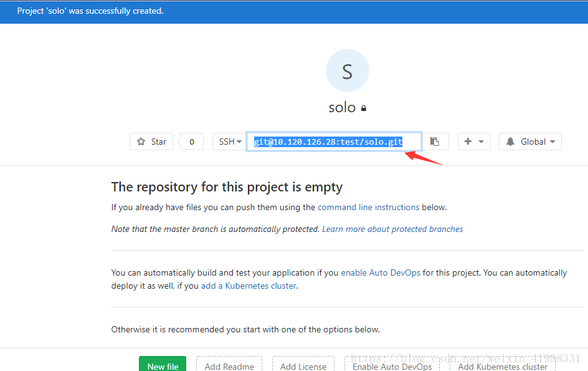Open the Global notification dropdown
This screenshot has height=371, width=588.
pos(530,142)
